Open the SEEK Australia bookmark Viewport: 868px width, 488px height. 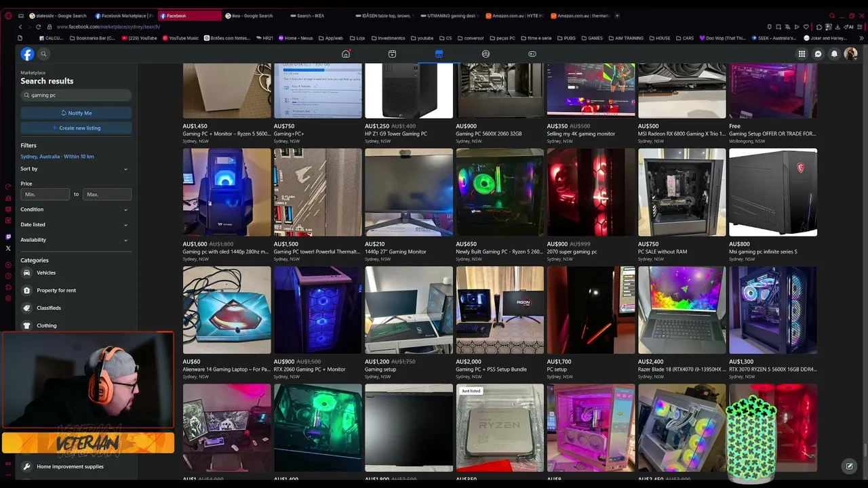[x=774, y=38]
